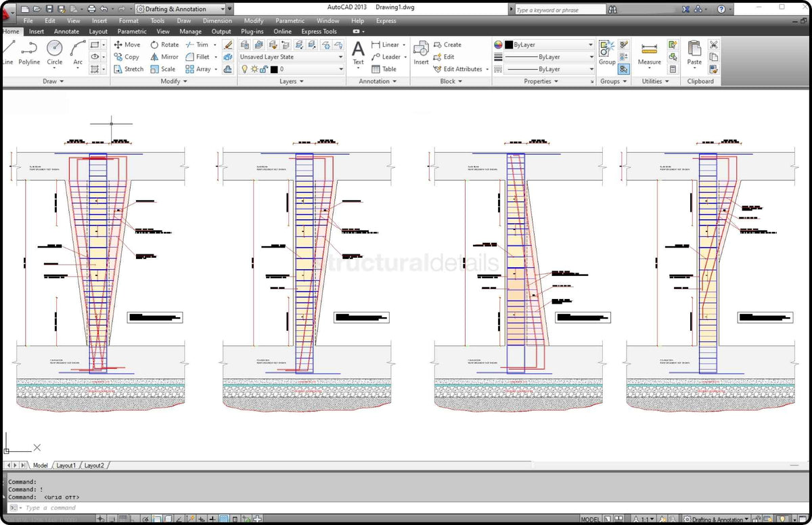Click the Plot printer icon in quick access toolbar

tap(91, 9)
